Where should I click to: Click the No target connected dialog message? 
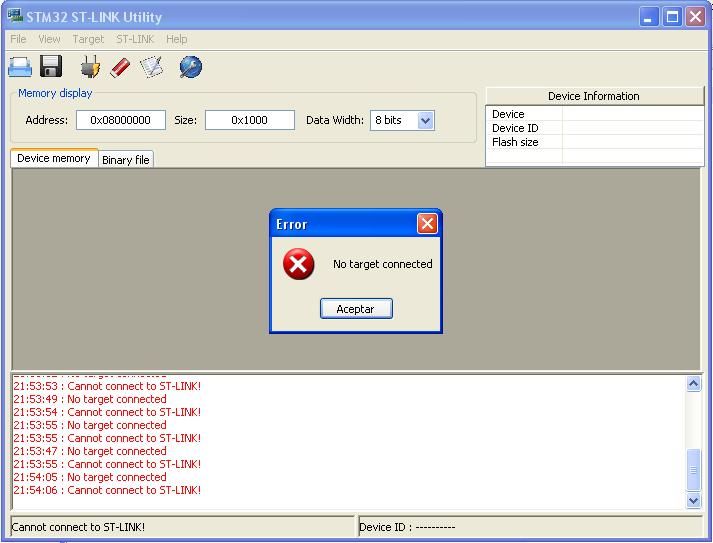pos(382,264)
